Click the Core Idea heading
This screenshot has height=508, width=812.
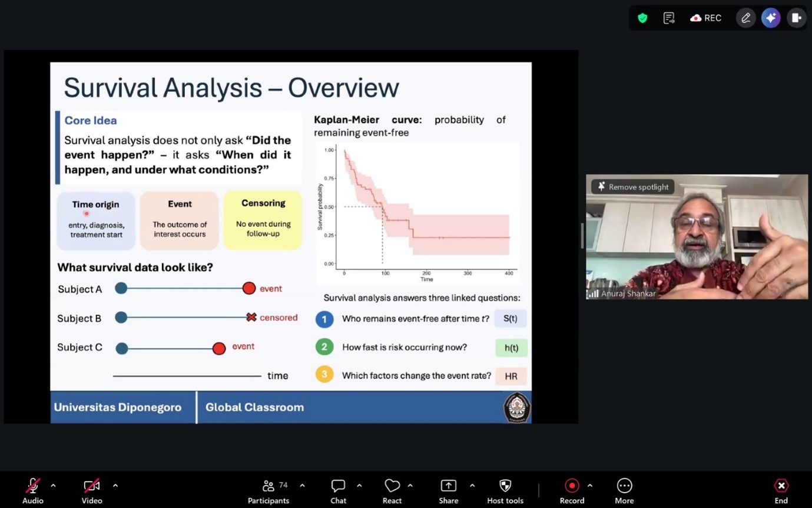pos(91,120)
